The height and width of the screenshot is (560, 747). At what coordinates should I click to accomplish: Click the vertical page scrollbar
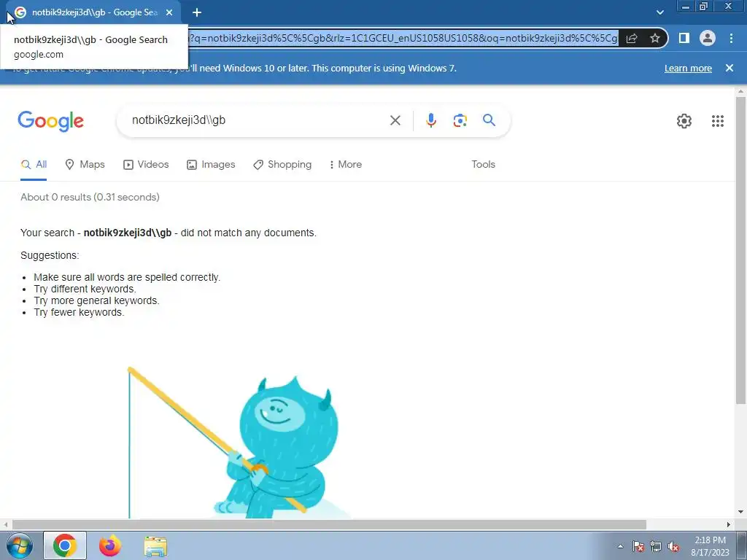click(740, 250)
